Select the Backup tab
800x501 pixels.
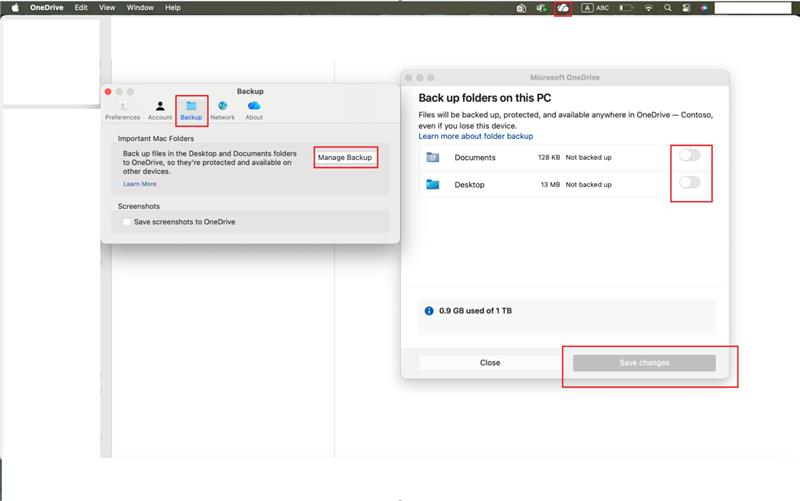click(191, 111)
